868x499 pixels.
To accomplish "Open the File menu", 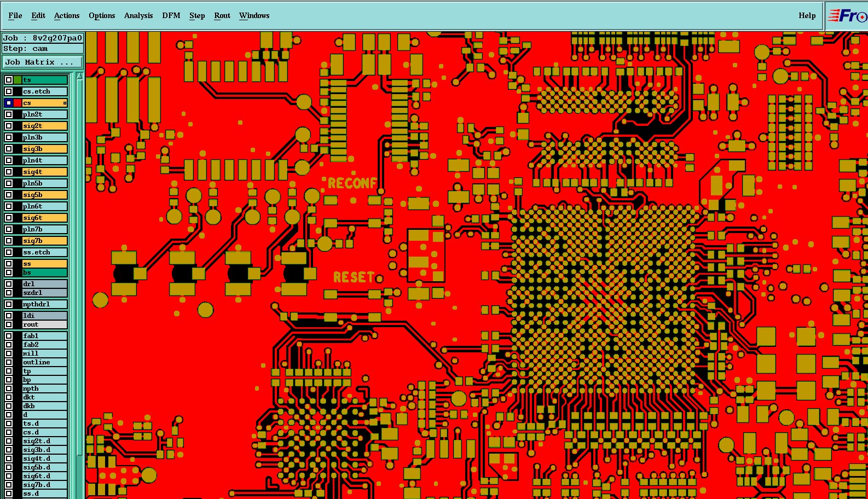I will (x=15, y=15).
